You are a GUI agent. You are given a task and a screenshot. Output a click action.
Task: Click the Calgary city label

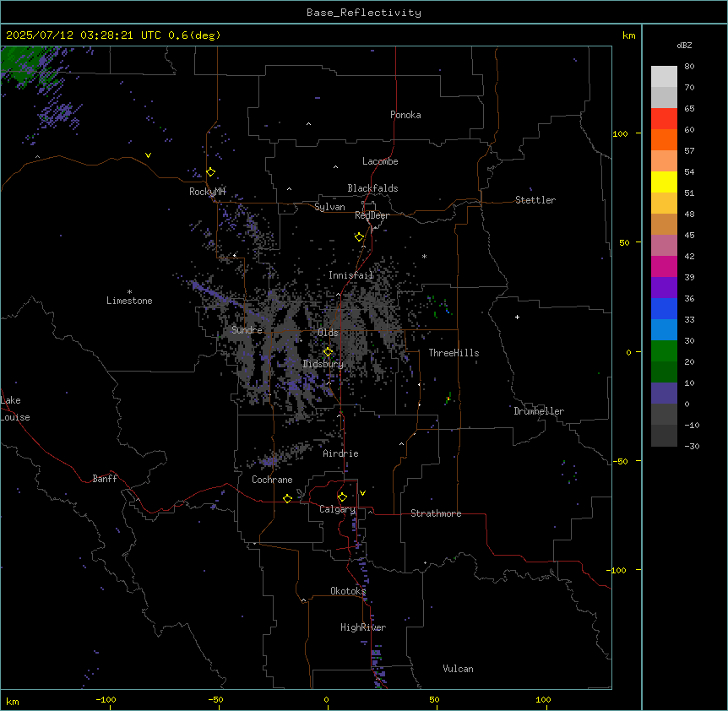pos(337,509)
